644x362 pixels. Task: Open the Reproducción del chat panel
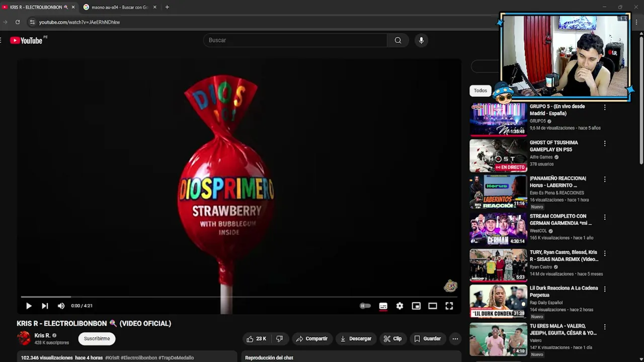click(x=351, y=357)
